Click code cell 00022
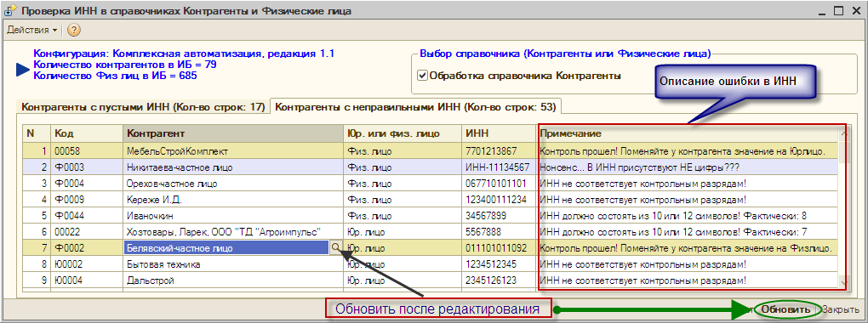 pyautogui.click(x=87, y=232)
